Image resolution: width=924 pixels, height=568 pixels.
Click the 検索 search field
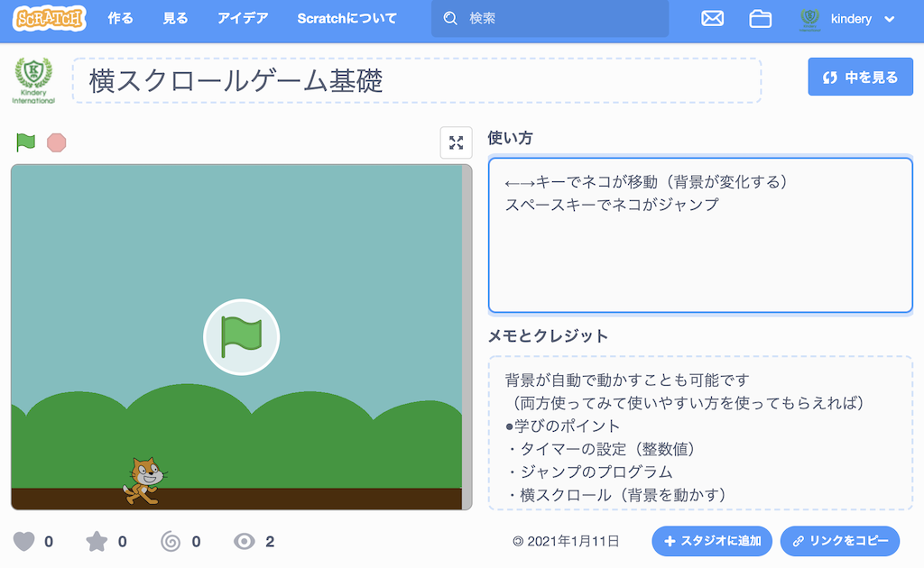click(x=550, y=19)
